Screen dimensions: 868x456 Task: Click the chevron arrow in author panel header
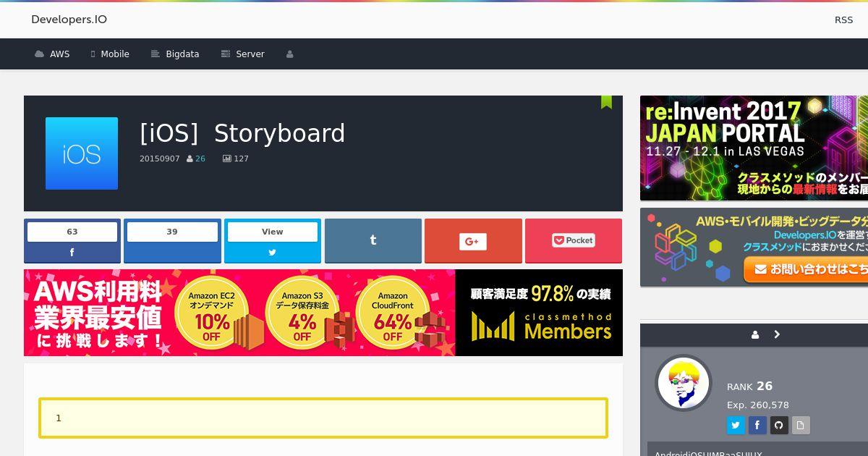pyautogui.click(x=777, y=334)
